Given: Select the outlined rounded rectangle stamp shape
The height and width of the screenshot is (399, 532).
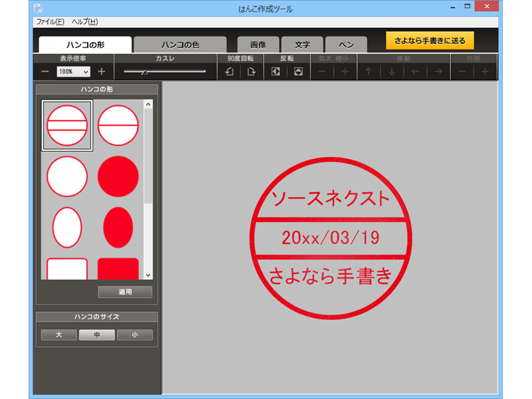Looking at the screenshot, I should click(67, 269).
